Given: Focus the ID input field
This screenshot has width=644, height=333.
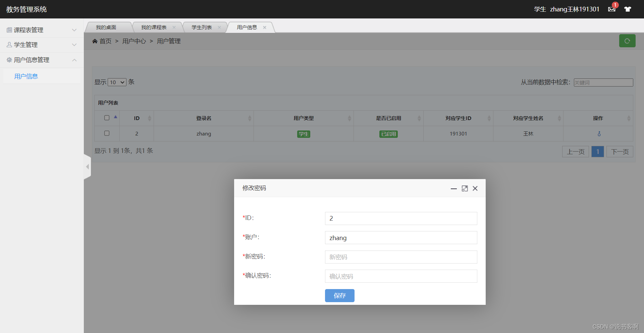Looking at the screenshot, I should tap(401, 218).
